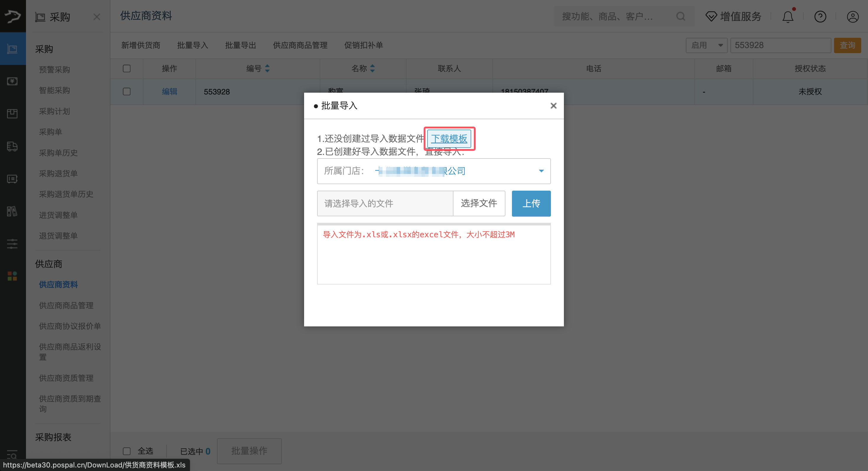Image resolution: width=868 pixels, height=471 pixels.
Task: Open the product box module icon
Action: (x=12, y=114)
